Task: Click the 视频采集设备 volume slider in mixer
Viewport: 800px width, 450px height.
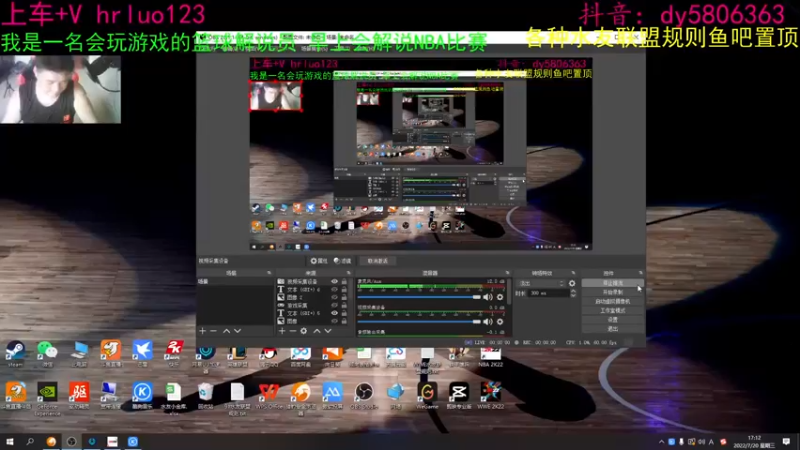Action: (x=419, y=321)
